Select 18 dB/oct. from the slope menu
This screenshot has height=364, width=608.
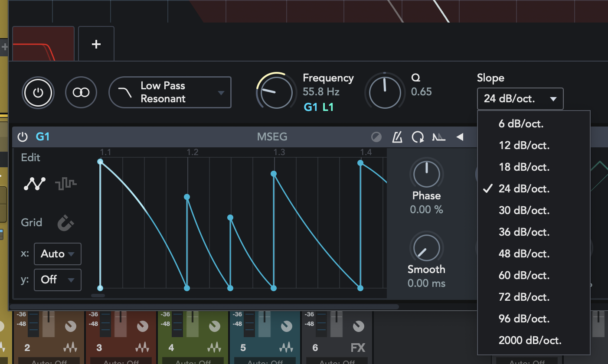point(533,167)
